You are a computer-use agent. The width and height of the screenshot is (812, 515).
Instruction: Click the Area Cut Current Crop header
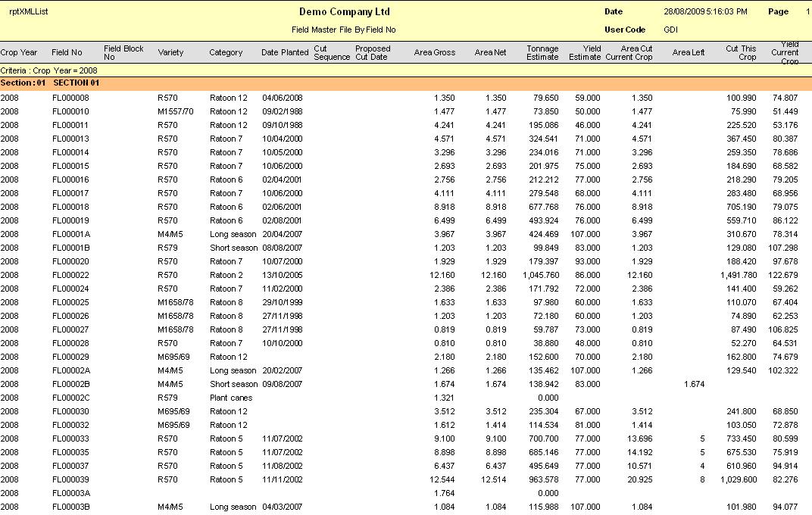[x=629, y=52]
